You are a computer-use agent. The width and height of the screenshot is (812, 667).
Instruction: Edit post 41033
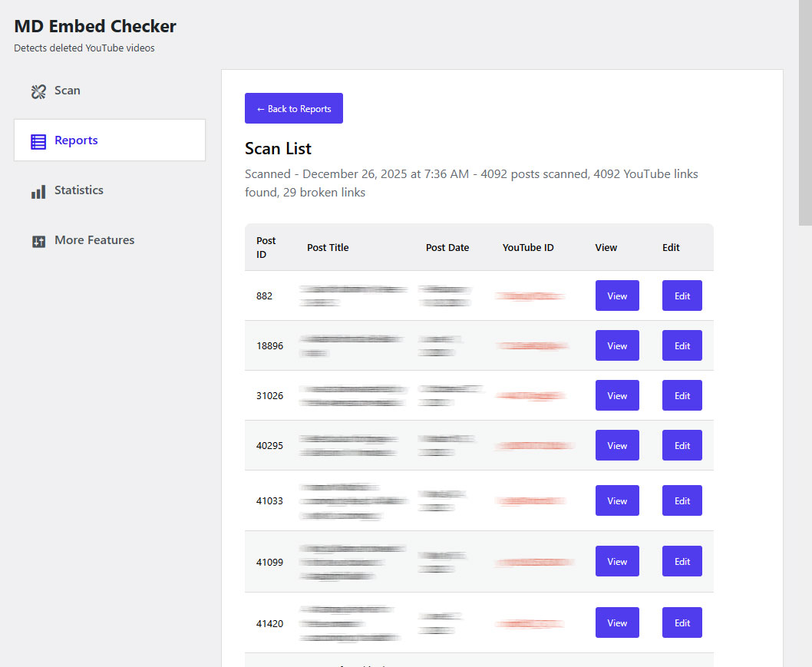(x=682, y=500)
